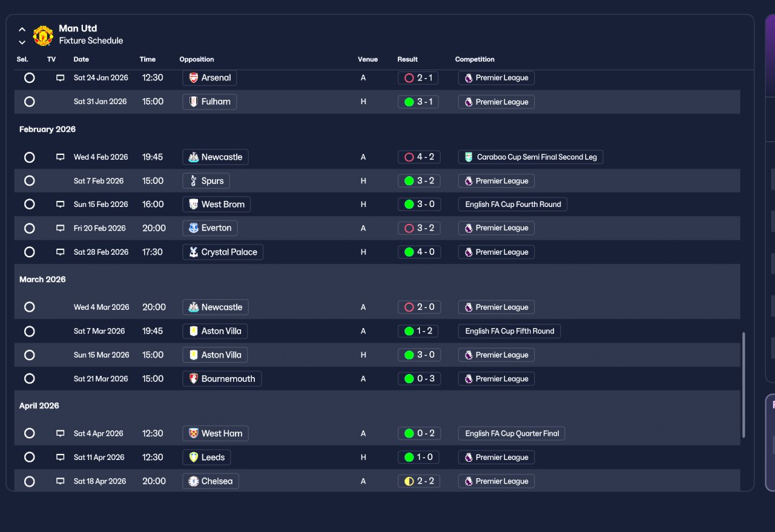Sort fixtures by the Date column header
775x532 pixels.
81,59
